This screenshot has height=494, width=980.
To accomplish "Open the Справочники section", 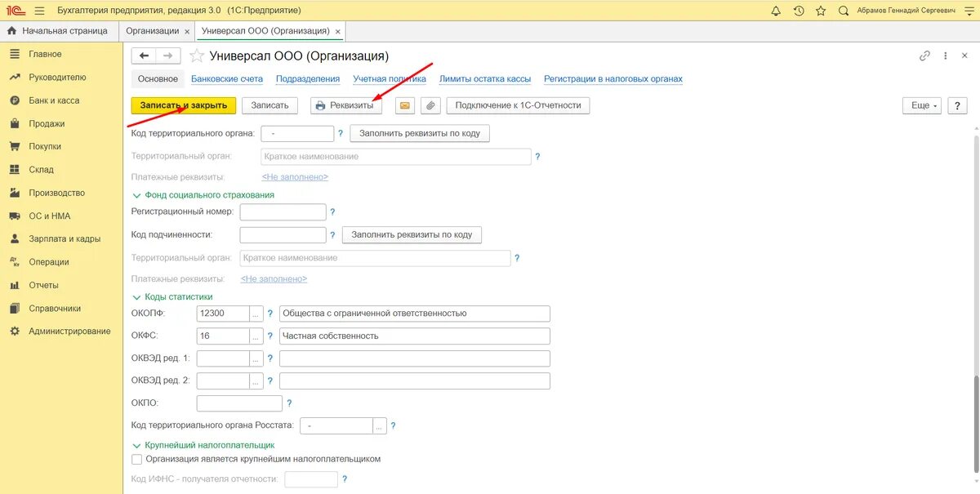I will [x=55, y=309].
